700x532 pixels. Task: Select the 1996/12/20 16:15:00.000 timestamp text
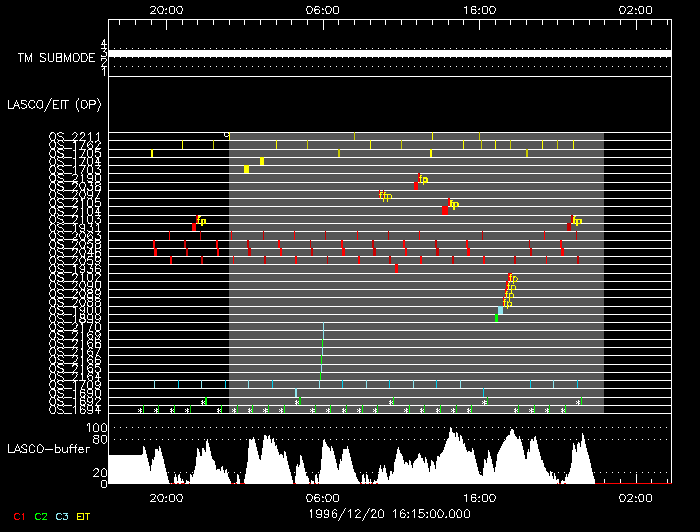tap(390, 513)
